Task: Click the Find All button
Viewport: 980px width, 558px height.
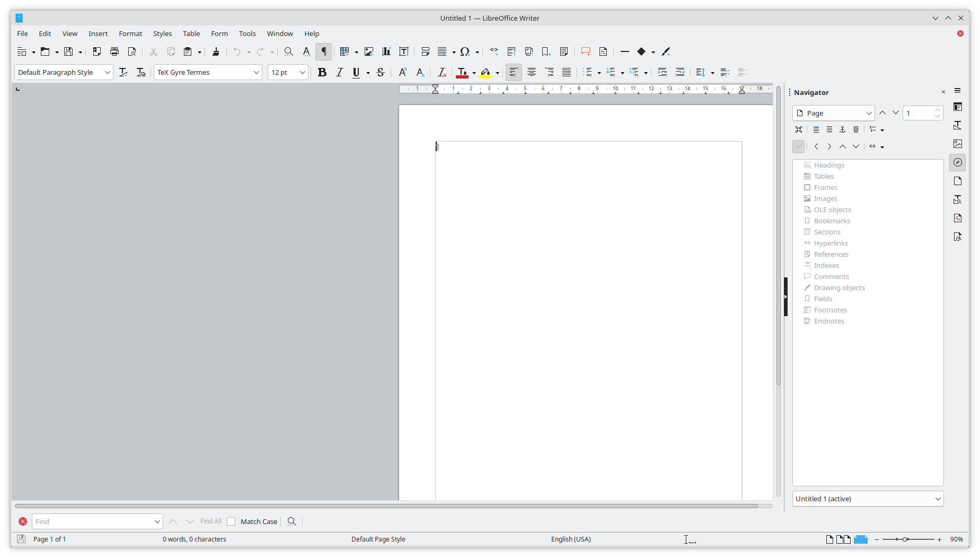Action: tap(211, 521)
